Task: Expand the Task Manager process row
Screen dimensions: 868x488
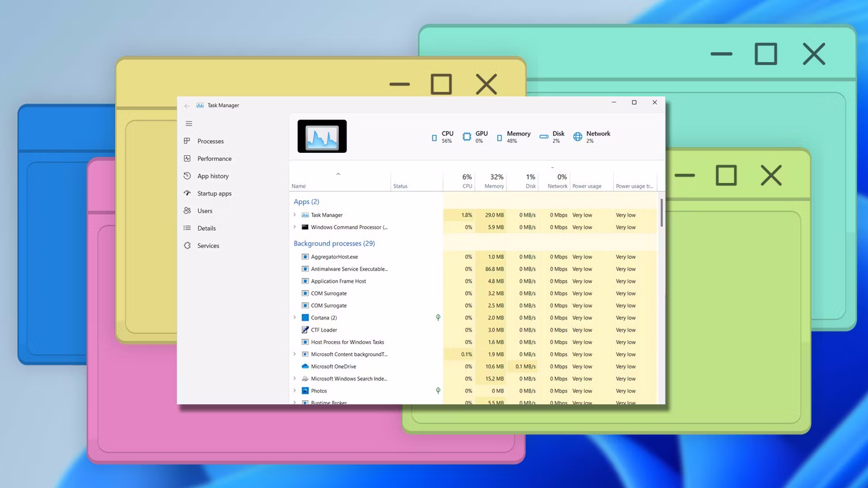Action: (x=295, y=215)
